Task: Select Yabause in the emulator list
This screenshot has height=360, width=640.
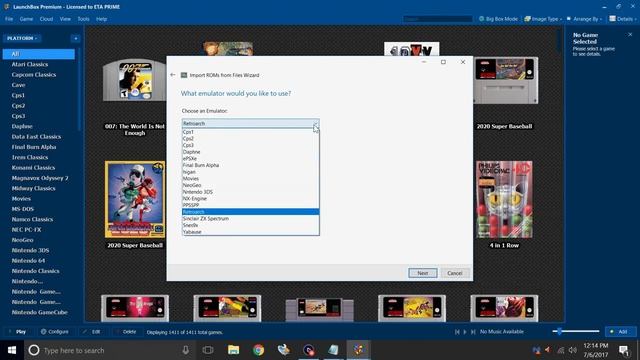Action: (250, 232)
